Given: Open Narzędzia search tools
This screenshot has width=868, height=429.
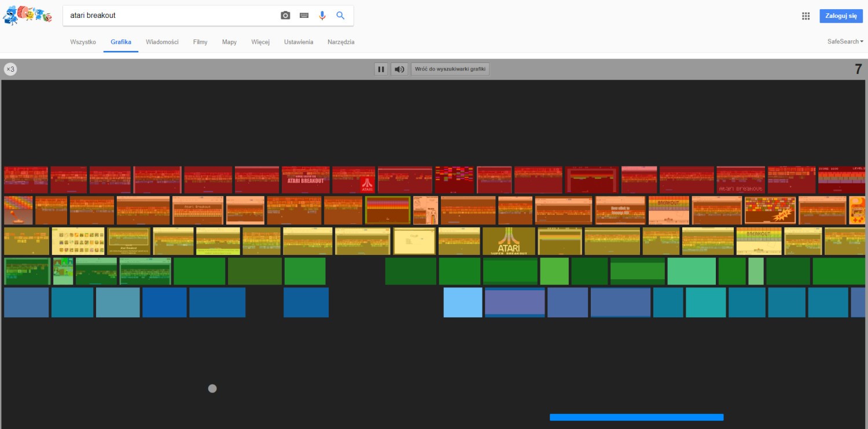Looking at the screenshot, I should click(x=341, y=42).
